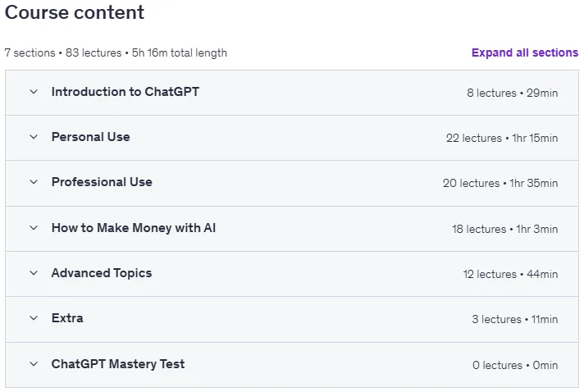
Task: Click the chevron icon next to Advanced Topics
Action: [34, 273]
